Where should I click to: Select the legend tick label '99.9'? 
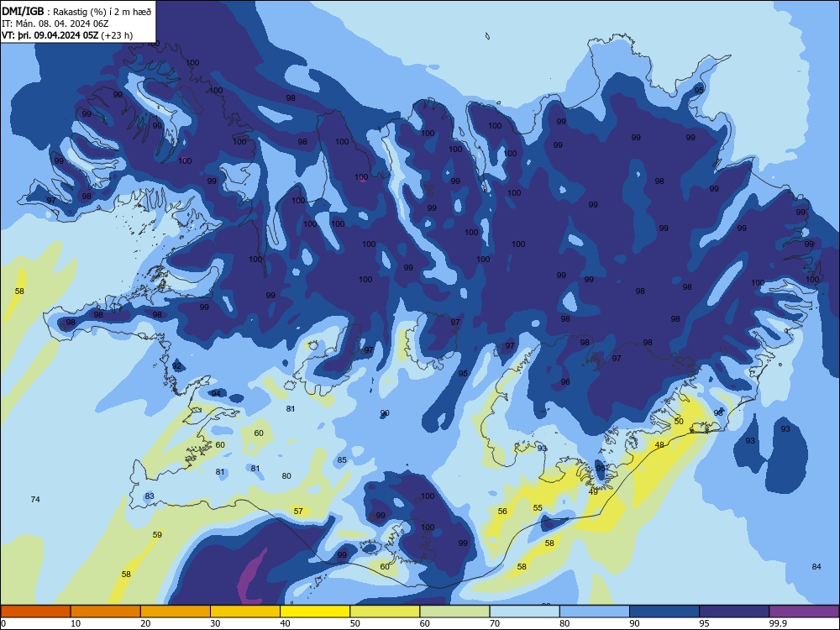[777, 623]
